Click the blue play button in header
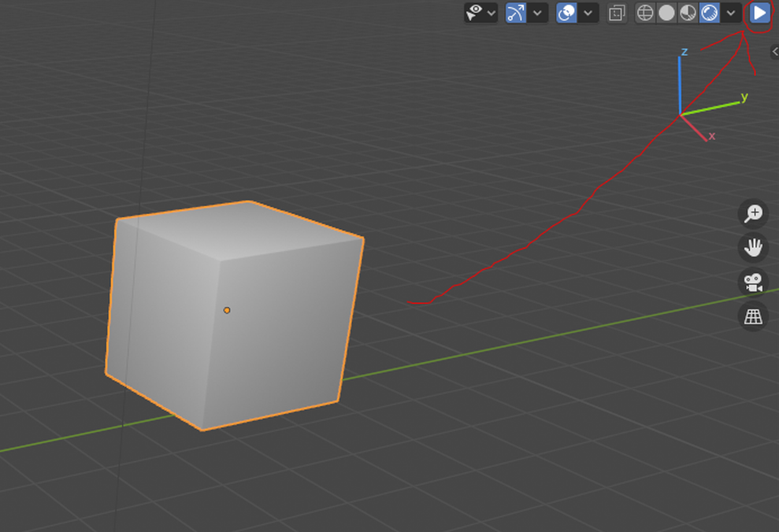 pos(759,13)
